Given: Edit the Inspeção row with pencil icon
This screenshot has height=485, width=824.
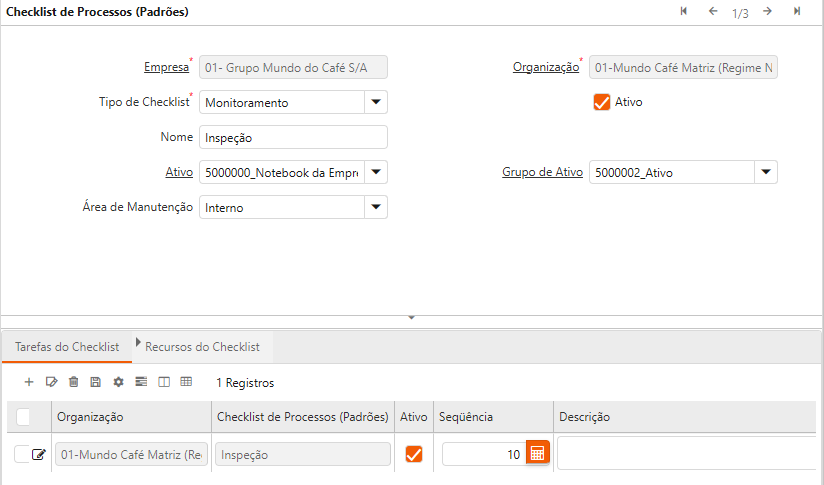Looking at the screenshot, I should coord(39,454).
